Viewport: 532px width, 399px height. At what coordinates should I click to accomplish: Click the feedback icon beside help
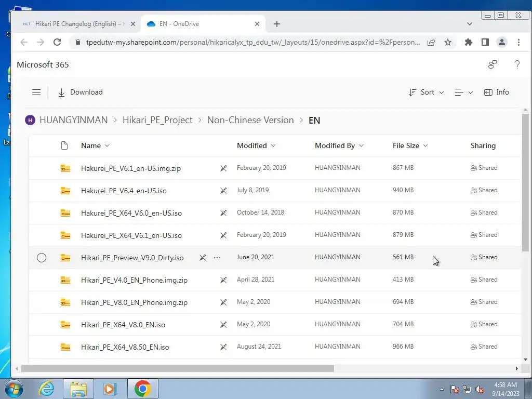[493, 64]
